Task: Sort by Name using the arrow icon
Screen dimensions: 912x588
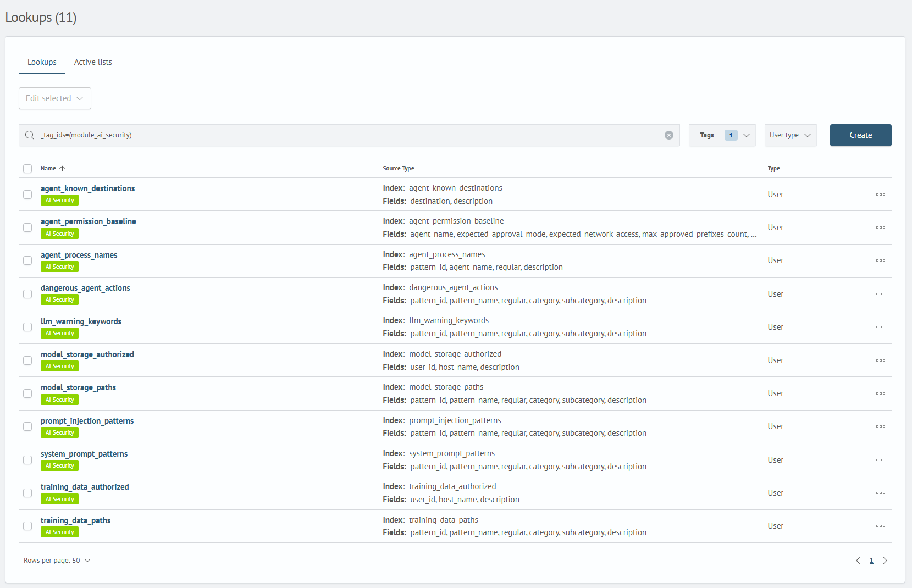Action: [x=62, y=169]
